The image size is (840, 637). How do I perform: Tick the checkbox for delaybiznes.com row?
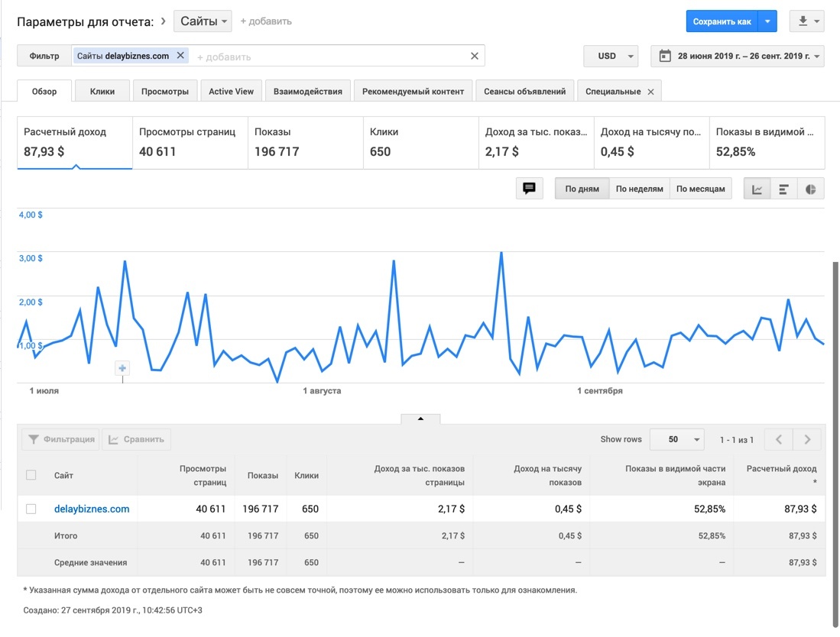point(31,509)
